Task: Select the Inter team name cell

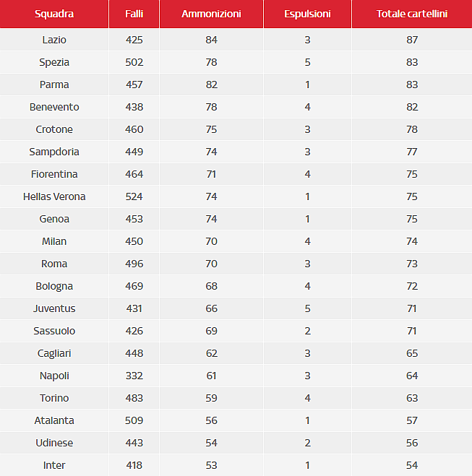Action: tap(54, 465)
